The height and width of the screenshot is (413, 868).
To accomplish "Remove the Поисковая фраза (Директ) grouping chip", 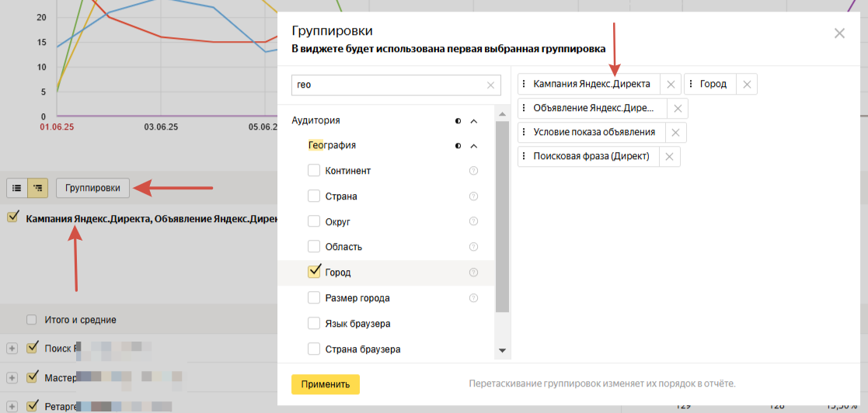I will tap(669, 157).
